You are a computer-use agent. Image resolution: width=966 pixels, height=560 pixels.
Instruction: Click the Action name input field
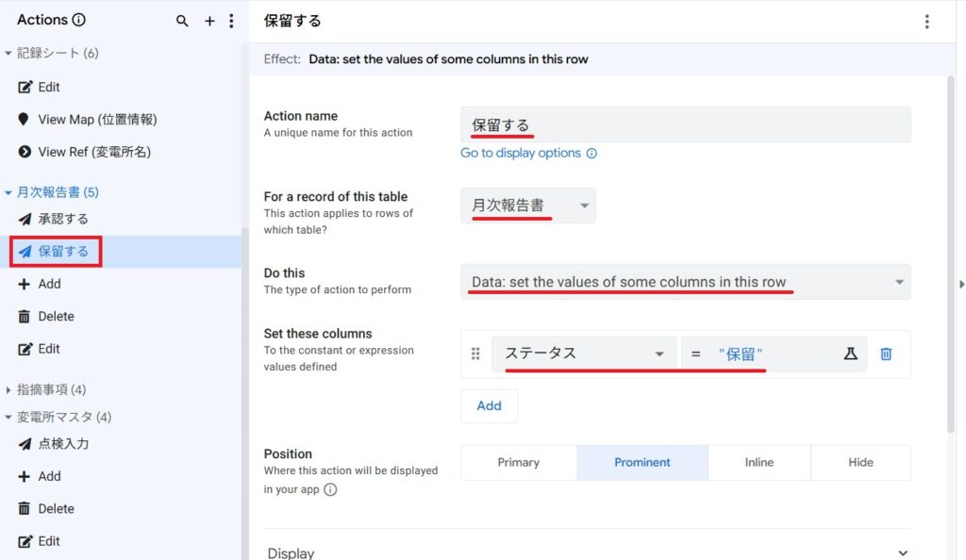click(x=685, y=124)
